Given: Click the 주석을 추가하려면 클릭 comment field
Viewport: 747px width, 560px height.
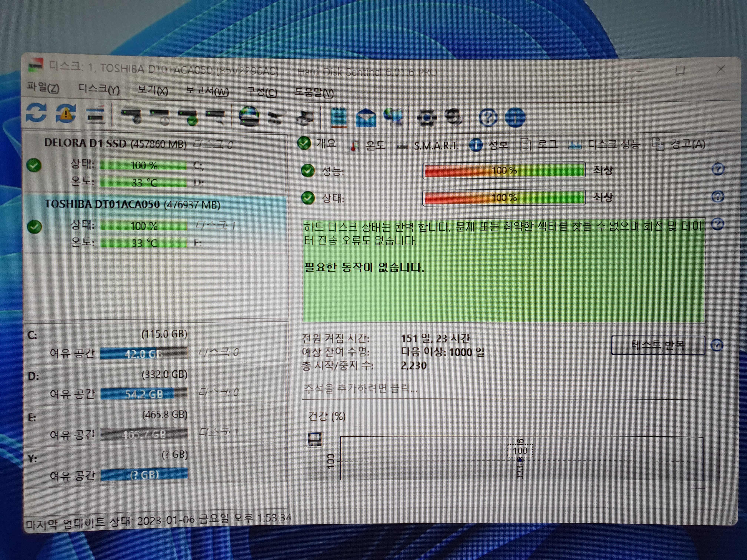Looking at the screenshot, I should point(503,389).
